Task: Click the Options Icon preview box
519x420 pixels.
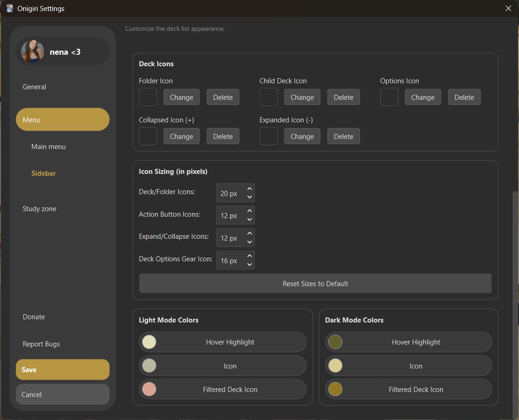Action: click(389, 97)
